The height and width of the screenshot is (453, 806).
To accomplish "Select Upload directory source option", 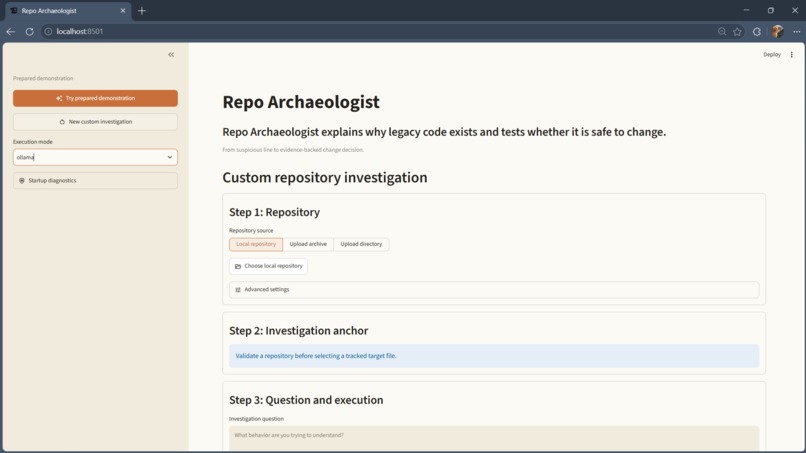I will pos(361,244).
